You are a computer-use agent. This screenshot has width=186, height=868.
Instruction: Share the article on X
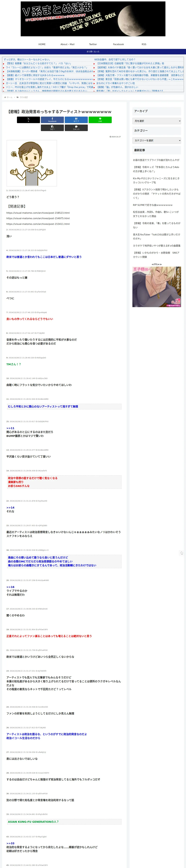tap(28, 120)
